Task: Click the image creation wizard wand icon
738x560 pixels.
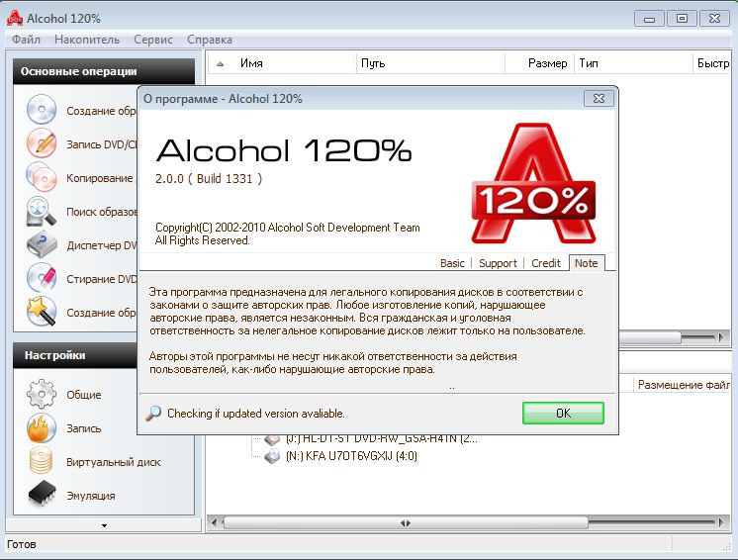Action: (x=41, y=312)
